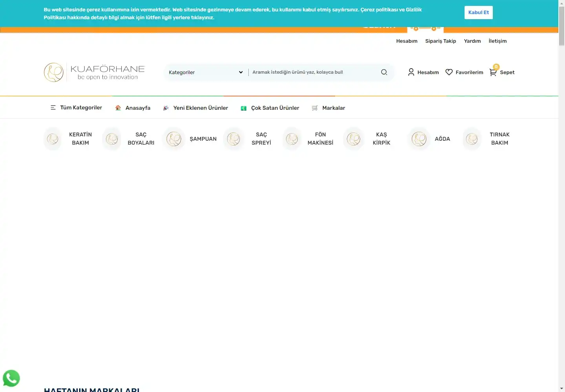Click the scrollbar down arrow
Image resolution: width=565 pixels, height=392 pixels.
[562, 388]
